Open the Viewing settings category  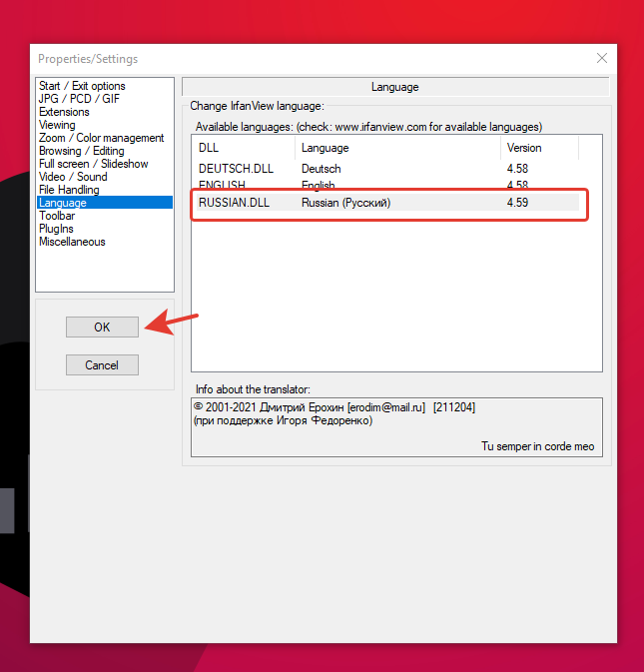tap(57, 125)
